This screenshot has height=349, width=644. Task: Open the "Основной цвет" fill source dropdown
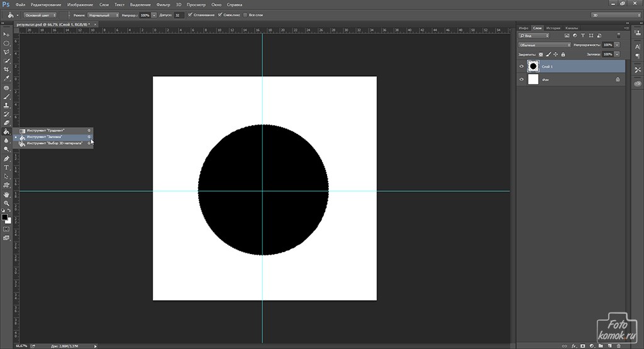pyautogui.click(x=39, y=14)
